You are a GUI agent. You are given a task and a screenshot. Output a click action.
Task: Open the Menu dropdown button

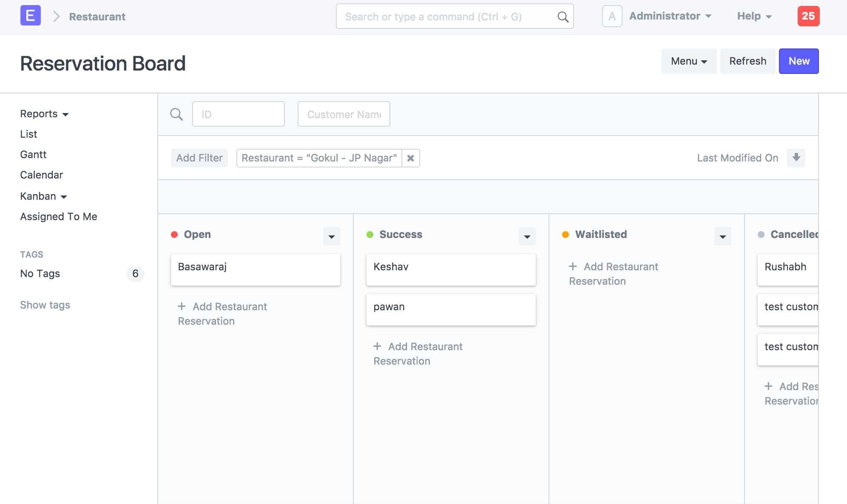(x=689, y=61)
